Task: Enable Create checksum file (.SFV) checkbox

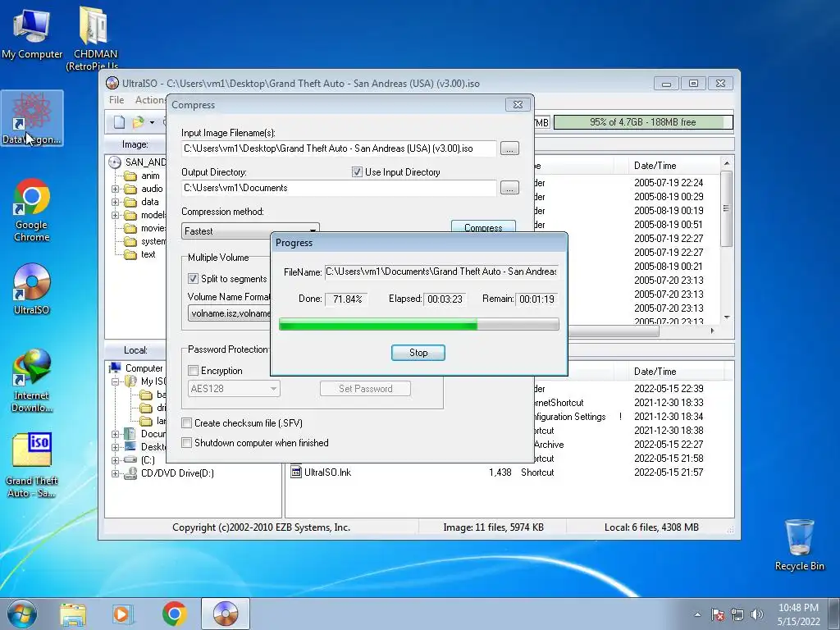Action: pyautogui.click(x=186, y=423)
